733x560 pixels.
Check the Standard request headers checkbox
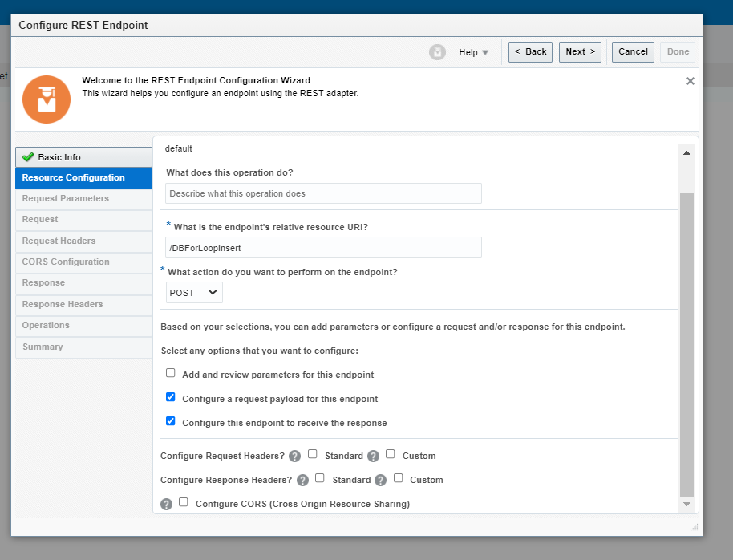coord(312,454)
